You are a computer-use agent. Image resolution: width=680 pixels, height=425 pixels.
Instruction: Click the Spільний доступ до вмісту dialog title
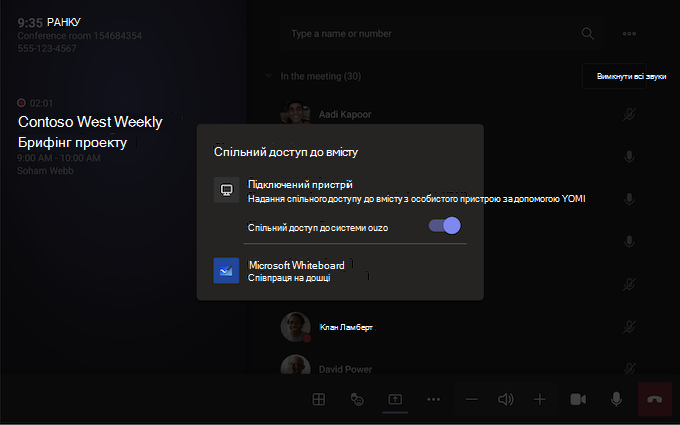tap(286, 152)
